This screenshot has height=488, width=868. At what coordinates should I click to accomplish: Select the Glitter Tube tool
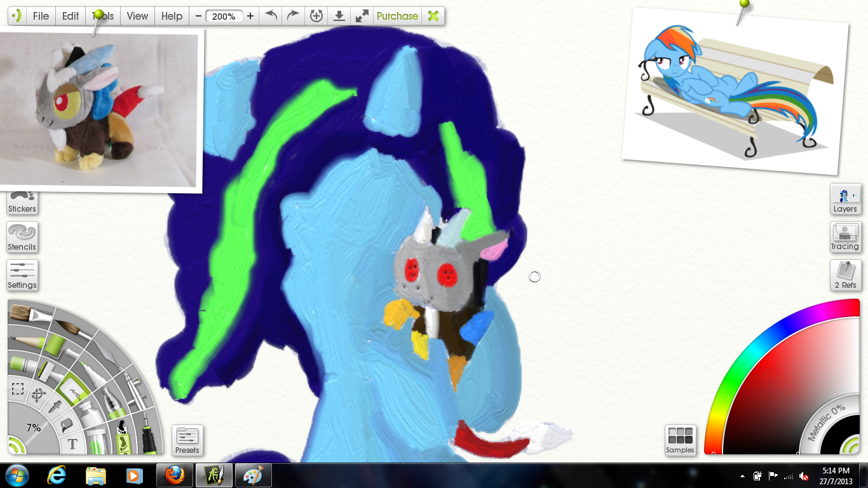[97, 440]
